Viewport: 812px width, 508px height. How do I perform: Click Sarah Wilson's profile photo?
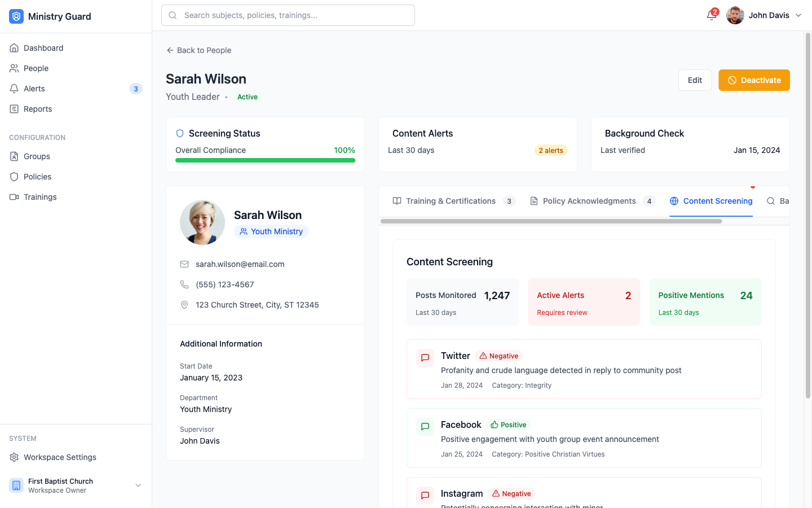202,222
